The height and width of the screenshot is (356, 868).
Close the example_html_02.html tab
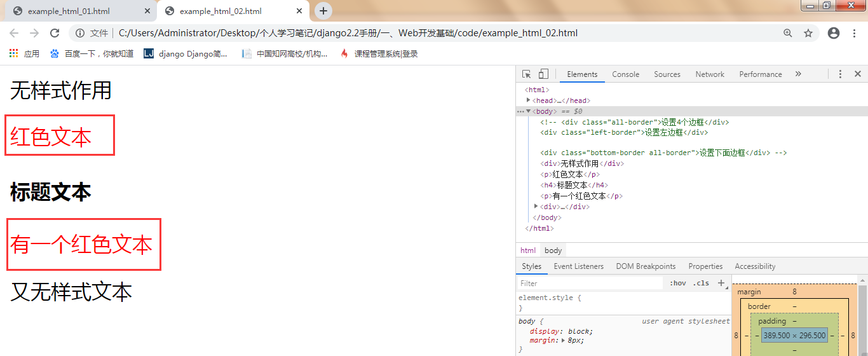299,11
